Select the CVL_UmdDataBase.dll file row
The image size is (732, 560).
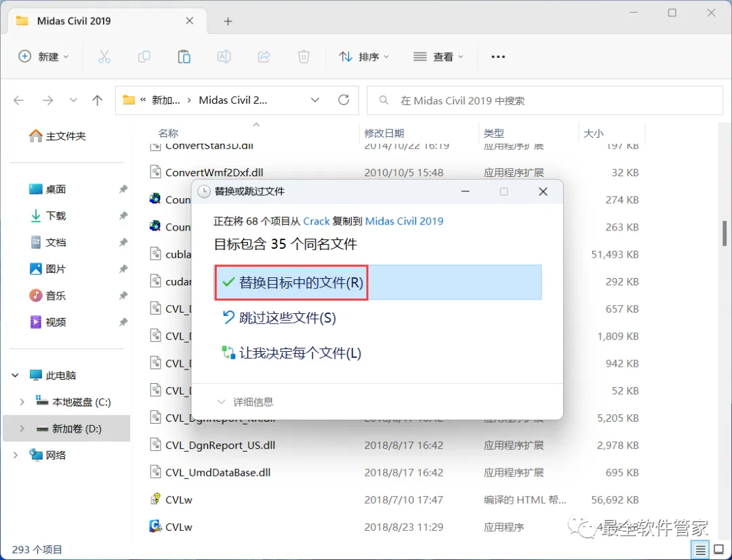(394, 472)
